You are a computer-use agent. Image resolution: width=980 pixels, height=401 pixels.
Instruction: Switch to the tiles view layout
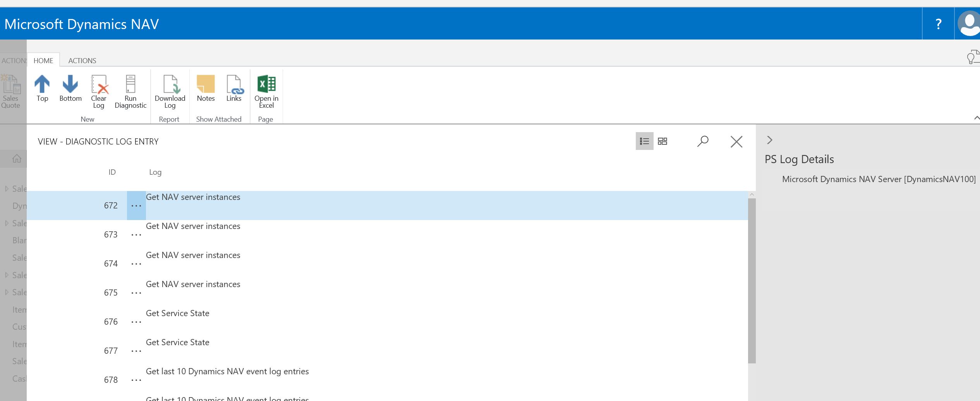(662, 141)
